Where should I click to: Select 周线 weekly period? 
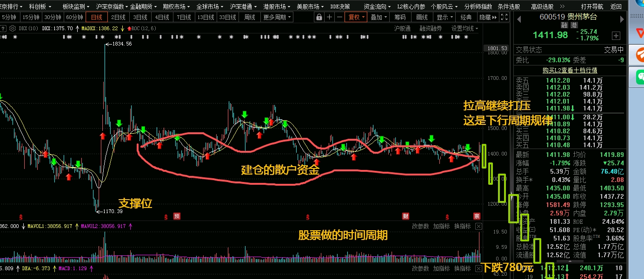click(x=249, y=17)
